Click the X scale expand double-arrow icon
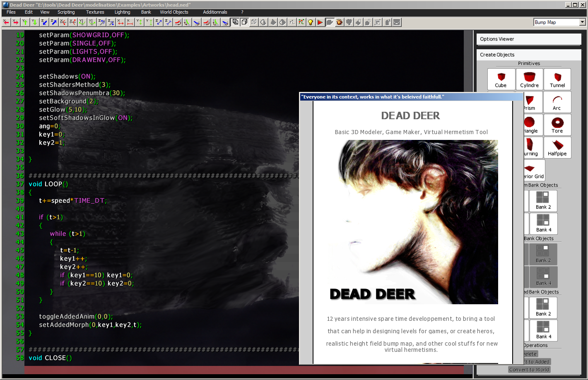This screenshot has width=588, height=380. [120, 22]
